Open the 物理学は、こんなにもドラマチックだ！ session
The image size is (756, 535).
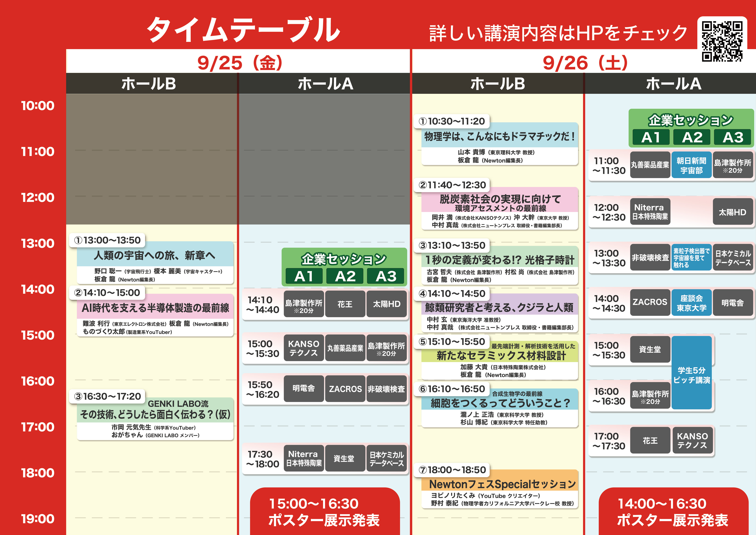pos(500,144)
